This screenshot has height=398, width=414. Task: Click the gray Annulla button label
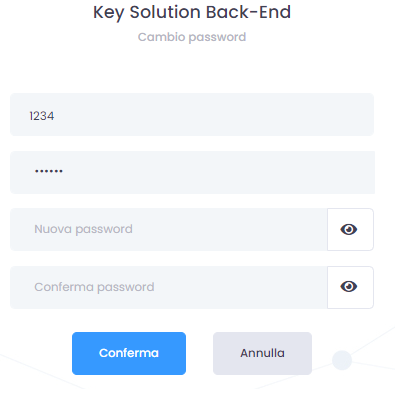click(262, 353)
